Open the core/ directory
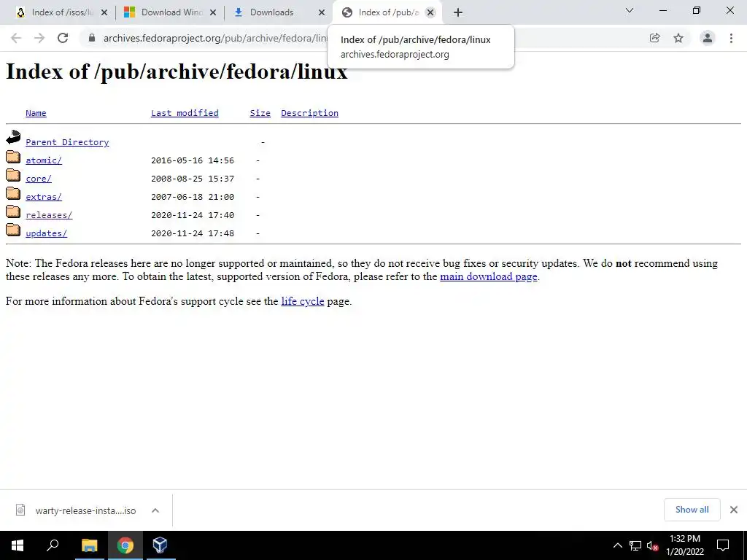 (x=39, y=179)
